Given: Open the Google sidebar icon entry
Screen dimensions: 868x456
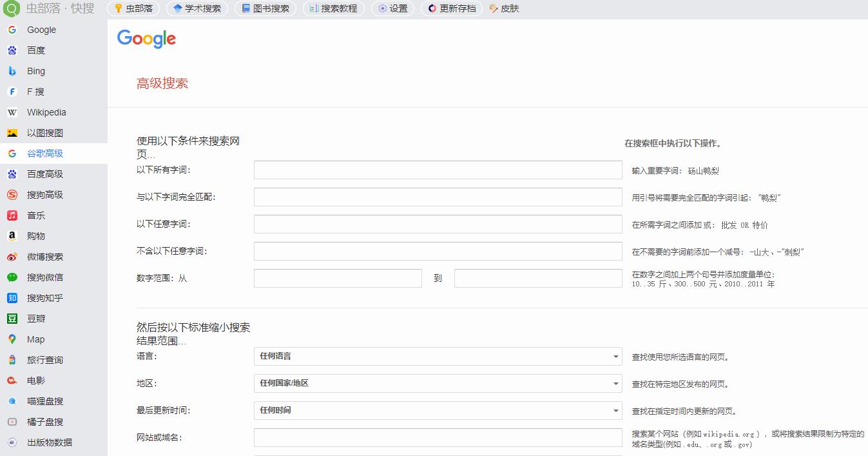Looking at the screenshot, I should point(12,30).
